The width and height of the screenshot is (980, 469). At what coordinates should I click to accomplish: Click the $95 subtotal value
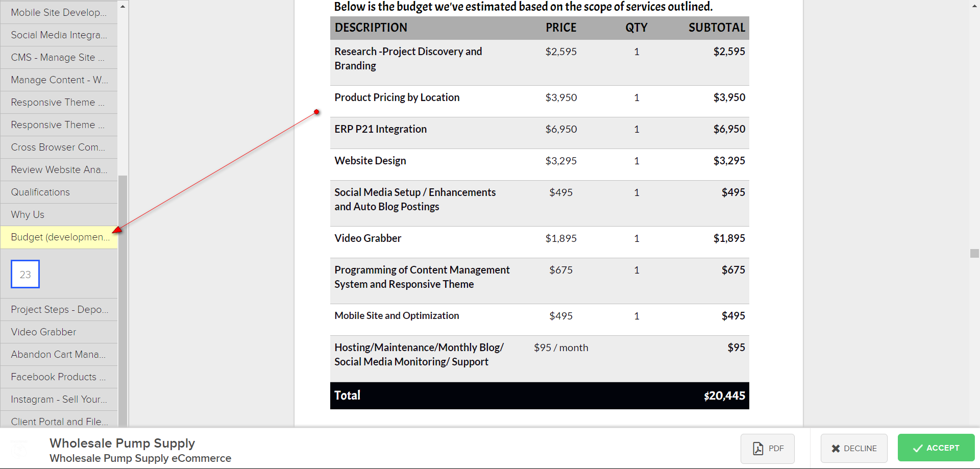click(737, 348)
